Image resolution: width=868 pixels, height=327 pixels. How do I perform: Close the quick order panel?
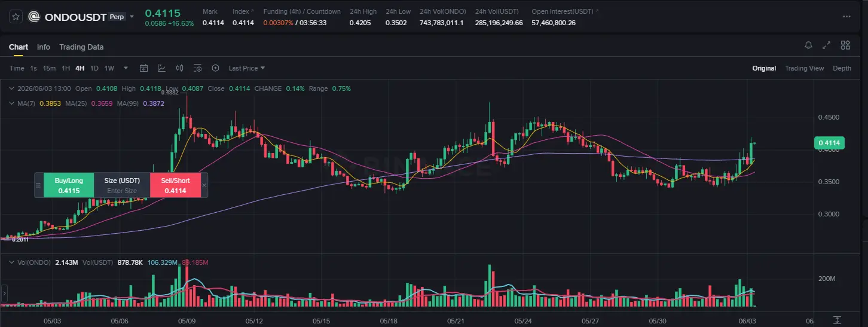pyautogui.click(x=204, y=185)
